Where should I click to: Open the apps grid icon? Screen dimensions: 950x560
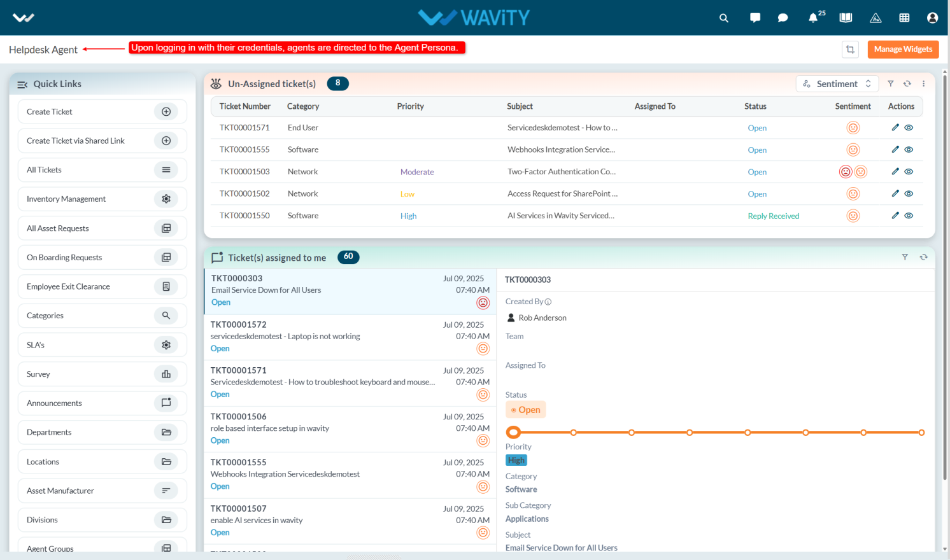pyautogui.click(x=904, y=18)
